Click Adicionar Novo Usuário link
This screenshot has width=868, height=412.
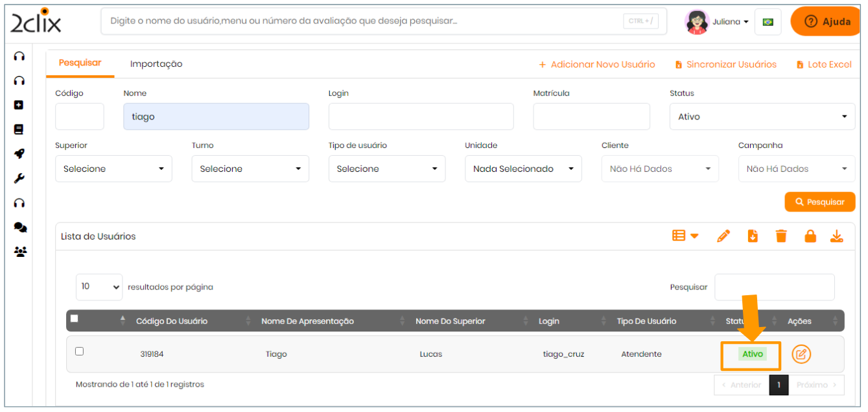pyautogui.click(x=597, y=64)
